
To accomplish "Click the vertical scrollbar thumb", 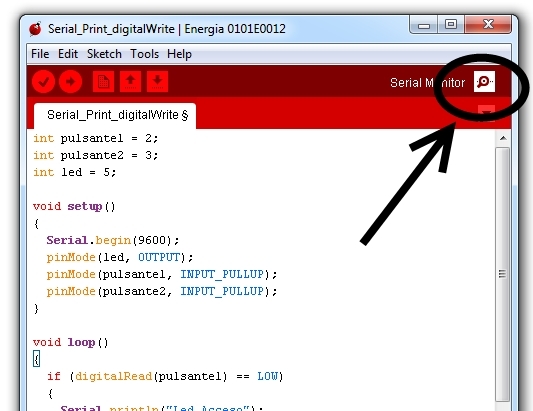I will (x=502, y=274).
